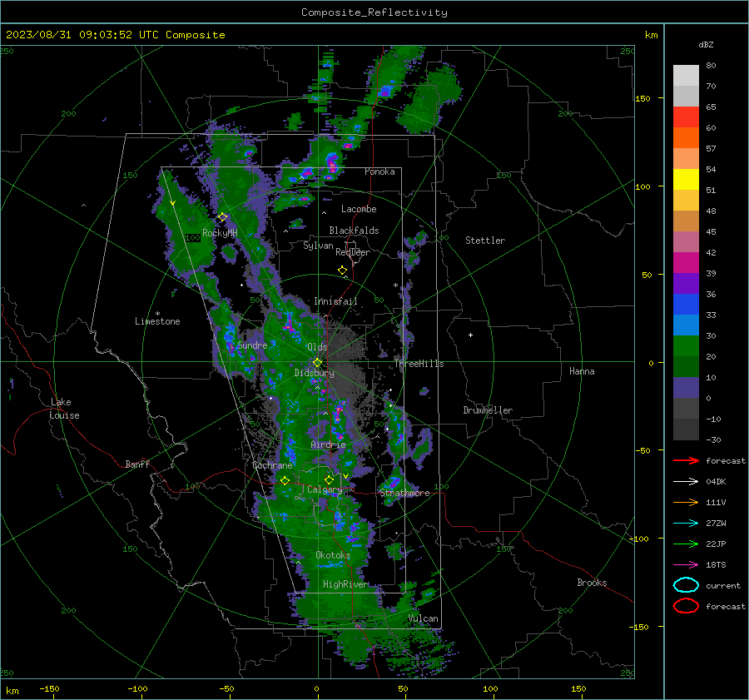
Task: Click the red forecast arrow in legend
Action: tap(686, 460)
